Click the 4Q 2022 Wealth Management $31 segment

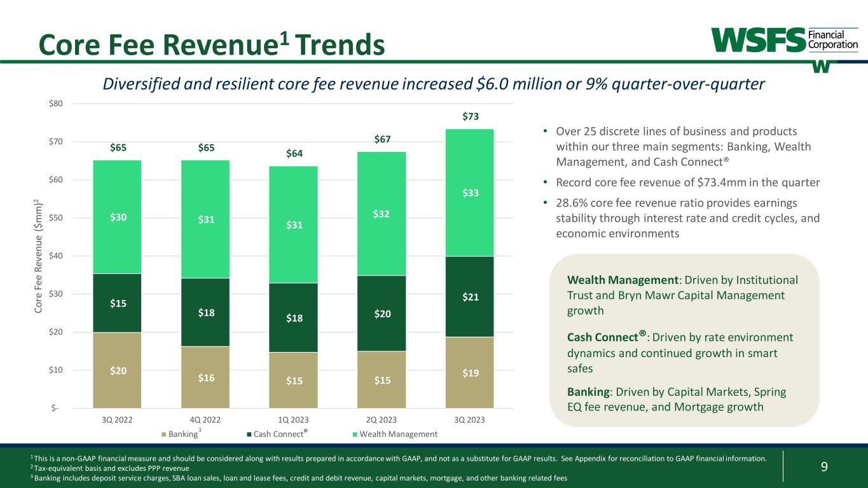tap(205, 219)
